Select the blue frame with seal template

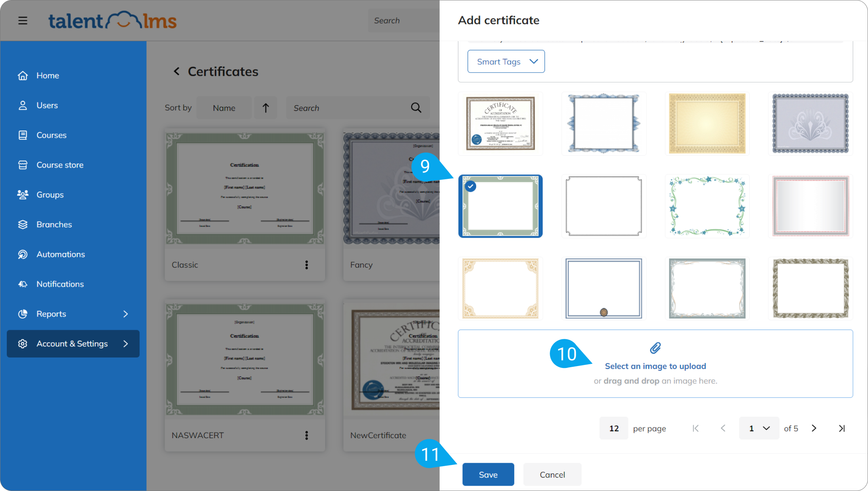click(x=604, y=288)
